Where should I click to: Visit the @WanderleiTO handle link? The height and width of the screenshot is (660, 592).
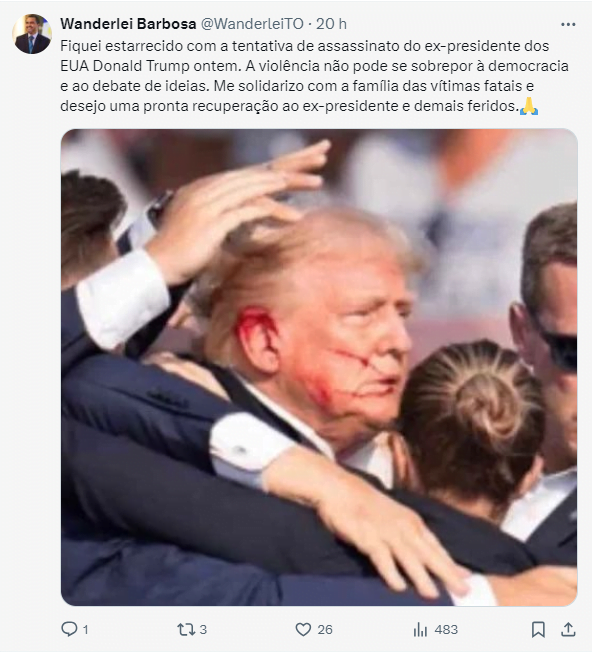pyautogui.click(x=252, y=24)
